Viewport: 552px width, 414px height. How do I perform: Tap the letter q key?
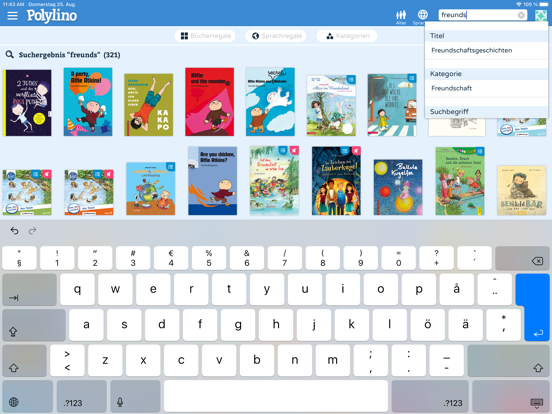click(x=77, y=290)
